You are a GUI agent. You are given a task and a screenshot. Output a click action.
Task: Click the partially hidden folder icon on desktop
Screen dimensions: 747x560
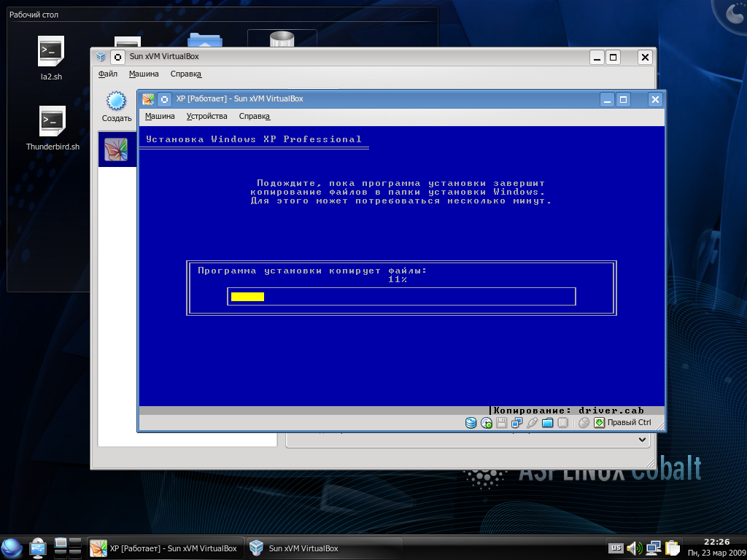[x=205, y=39]
